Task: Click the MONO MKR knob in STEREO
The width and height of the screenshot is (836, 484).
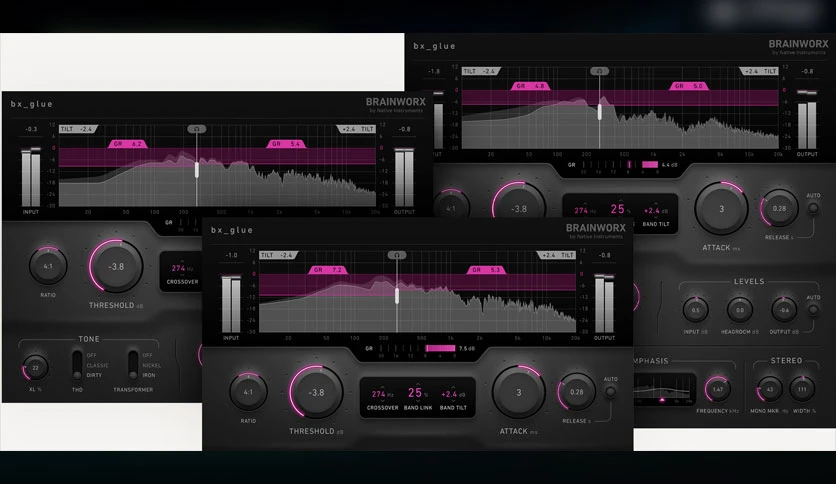Action: click(x=769, y=389)
